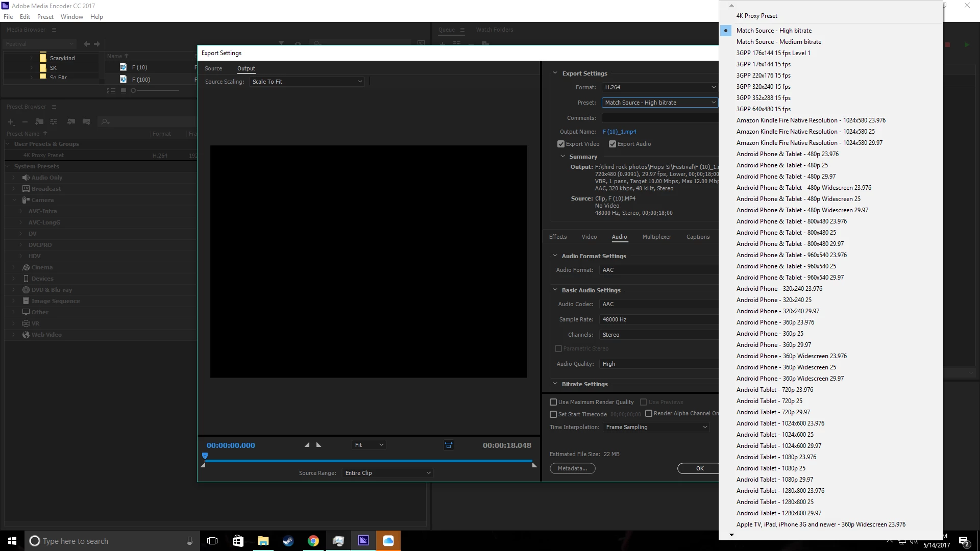Viewport: 980px width, 551px height.
Task: Select Match Source - Medium bitrate preset
Action: [778, 42]
